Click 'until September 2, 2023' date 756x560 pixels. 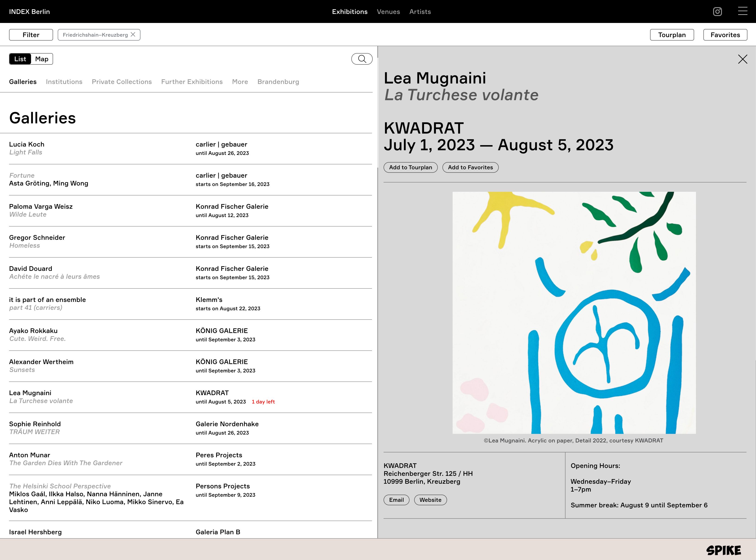click(x=226, y=464)
